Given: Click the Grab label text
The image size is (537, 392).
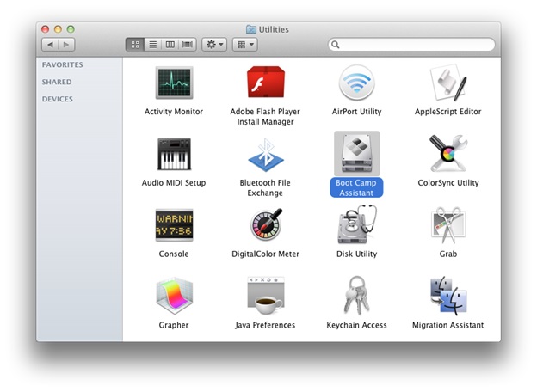Looking at the screenshot, I should pyautogui.click(x=448, y=254).
